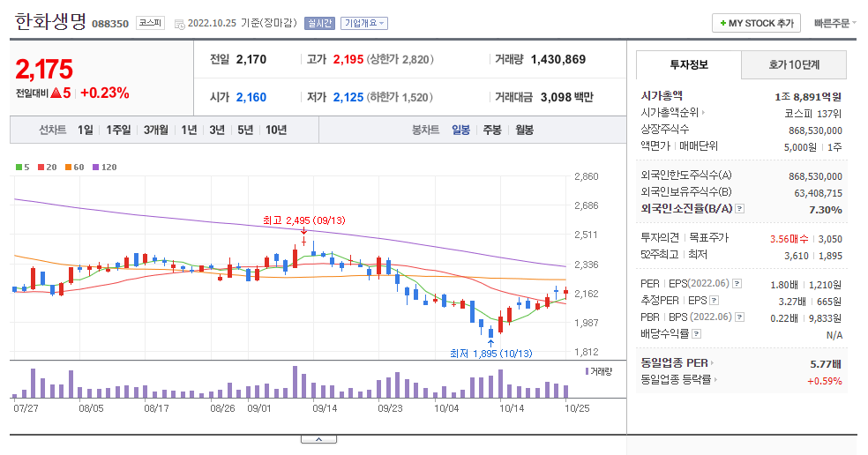The height and width of the screenshot is (455, 868).
Task: Click the 1조 8,891억원 market cap value
Action: (808, 97)
